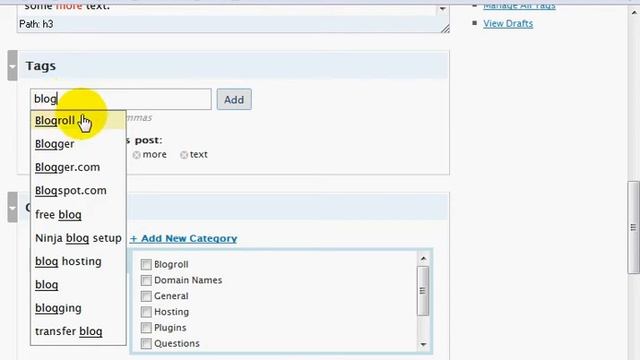Remove the 'more' tag from post
Screen dimensions: 640x360
[137, 155]
